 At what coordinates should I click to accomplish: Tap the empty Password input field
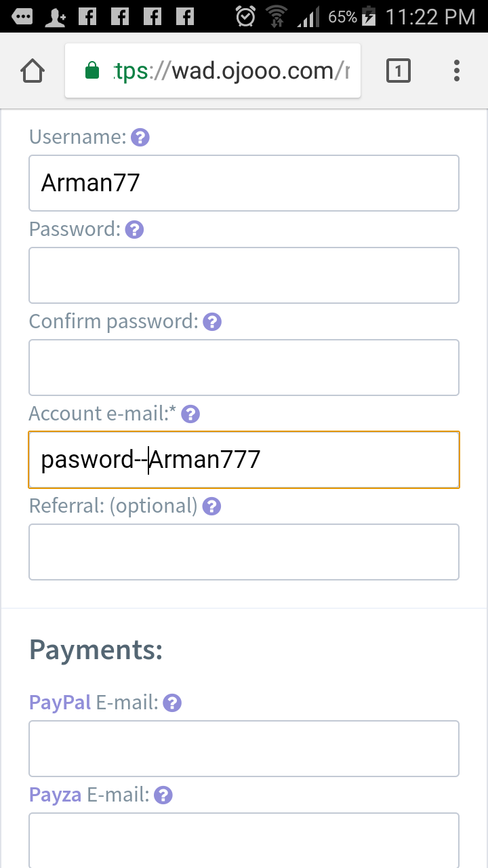point(244,275)
